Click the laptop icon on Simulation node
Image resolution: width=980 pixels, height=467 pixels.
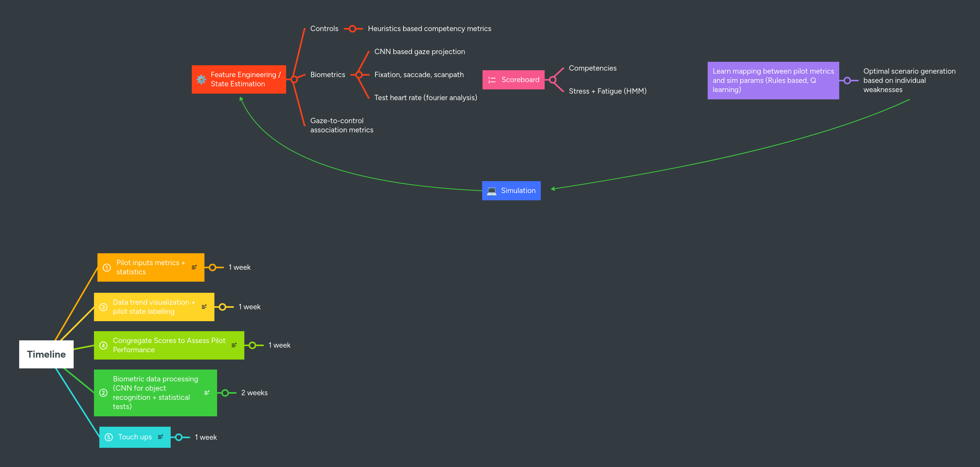pos(491,191)
